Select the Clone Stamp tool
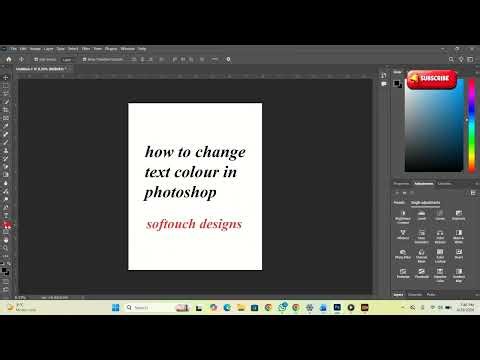This screenshot has height=360, width=480. click(6, 151)
